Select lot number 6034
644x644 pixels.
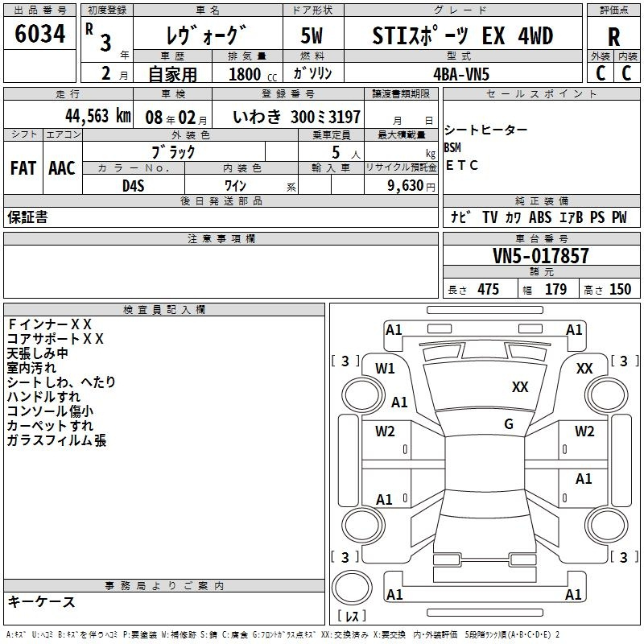click(x=40, y=35)
